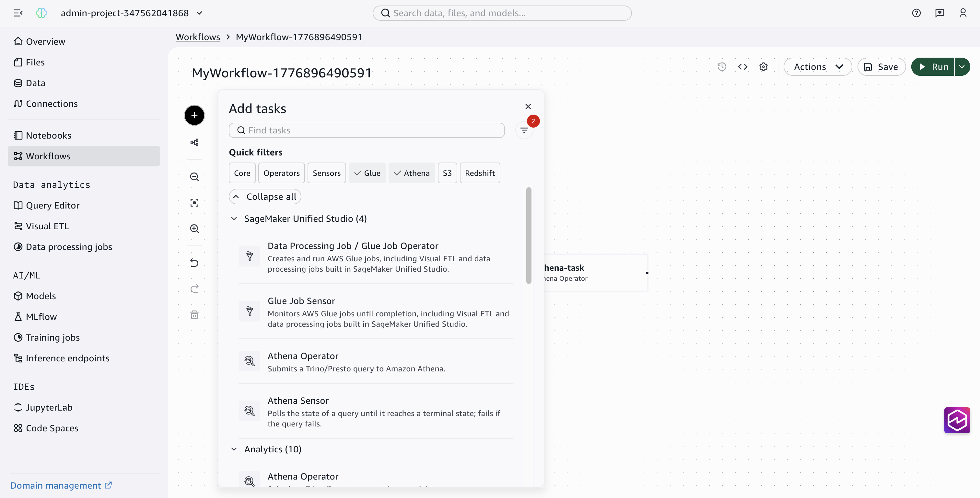The height and width of the screenshot is (498, 980).
Task: Zoom in on the workflow canvas
Action: pos(194,229)
